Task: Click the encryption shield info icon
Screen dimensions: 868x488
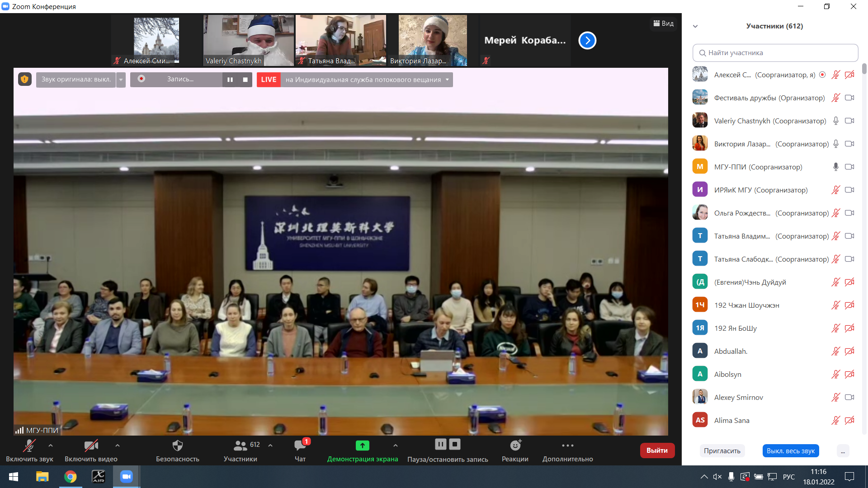Action: click(24, 80)
